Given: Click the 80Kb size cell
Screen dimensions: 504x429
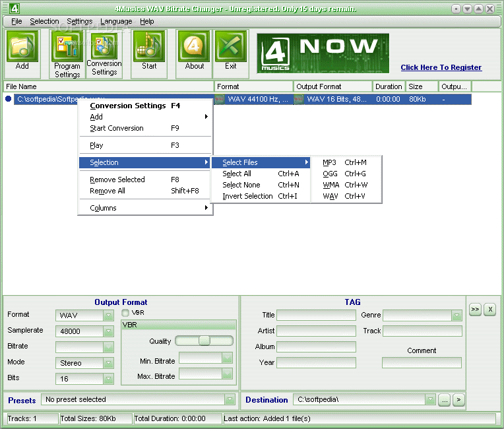Looking at the screenshot, I should tap(417, 99).
